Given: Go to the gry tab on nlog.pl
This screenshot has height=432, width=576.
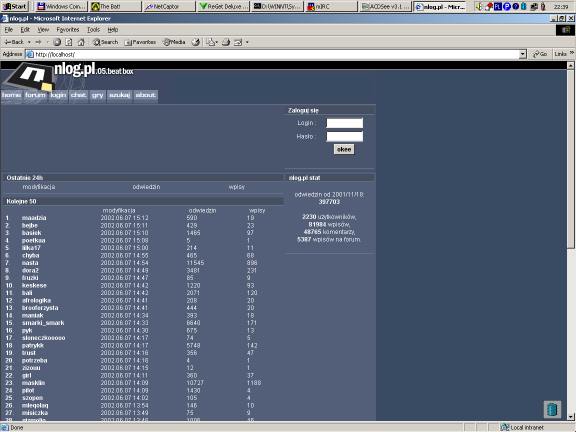Looking at the screenshot, I should pos(97,96).
